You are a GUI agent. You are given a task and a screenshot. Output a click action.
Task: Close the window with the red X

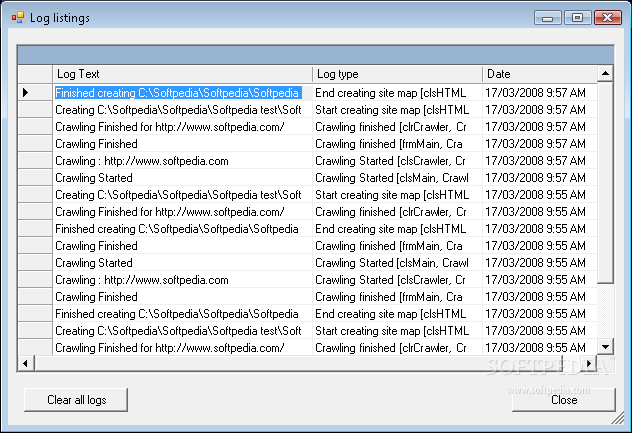click(x=607, y=18)
